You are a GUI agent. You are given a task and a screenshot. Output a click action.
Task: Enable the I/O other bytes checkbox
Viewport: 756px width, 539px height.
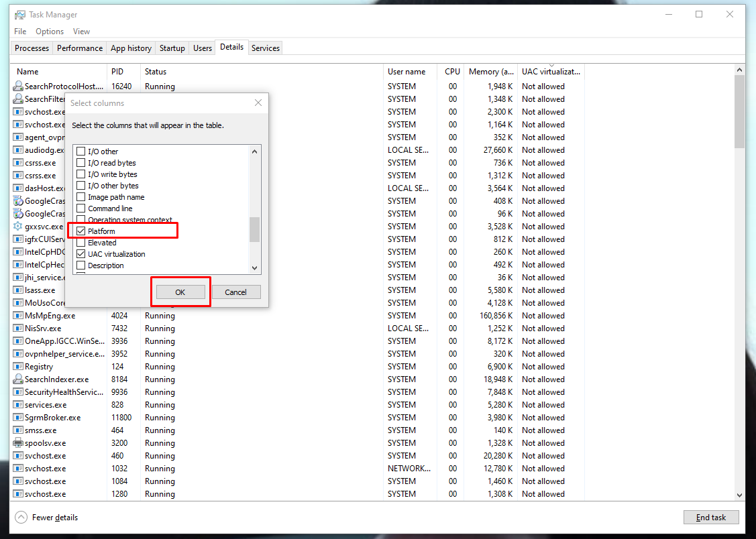[81, 186]
